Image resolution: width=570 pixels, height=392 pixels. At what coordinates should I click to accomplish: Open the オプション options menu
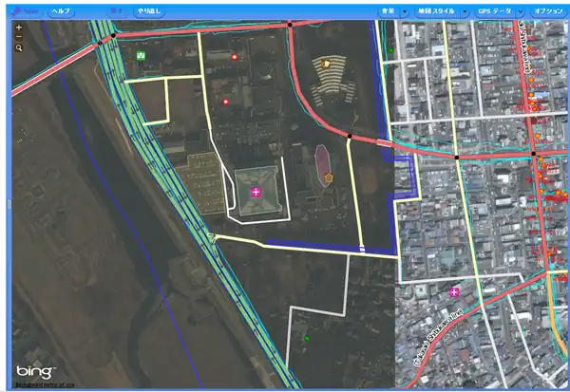coord(548,10)
